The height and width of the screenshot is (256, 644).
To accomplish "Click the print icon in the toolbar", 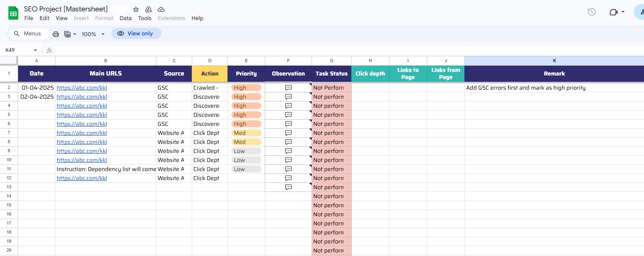I will tap(56, 34).
